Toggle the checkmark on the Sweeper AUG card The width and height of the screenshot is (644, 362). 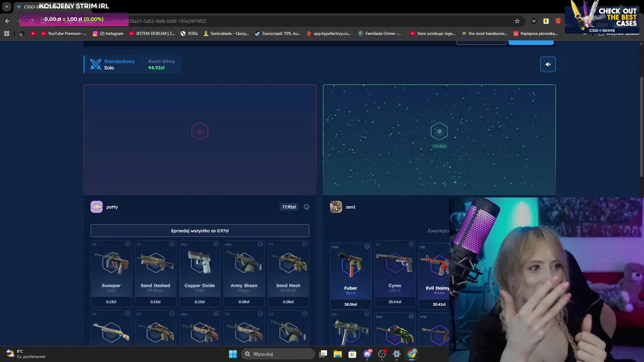tap(127, 244)
